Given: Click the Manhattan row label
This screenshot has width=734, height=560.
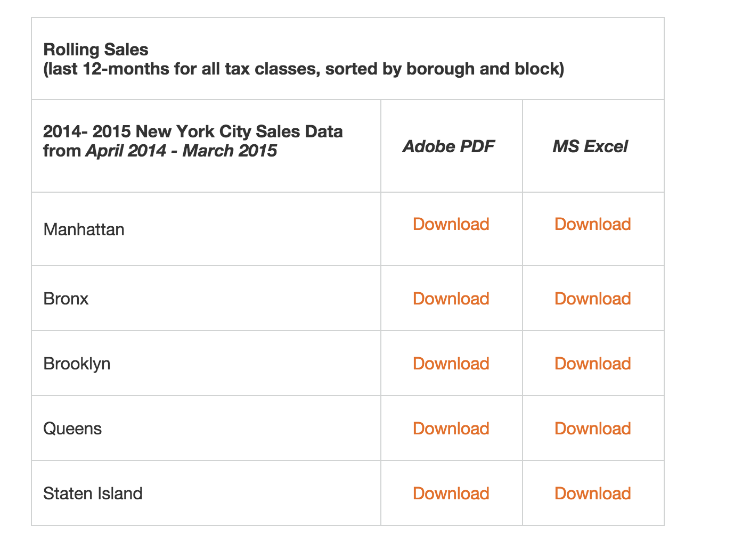Looking at the screenshot, I should [x=84, y=229].
